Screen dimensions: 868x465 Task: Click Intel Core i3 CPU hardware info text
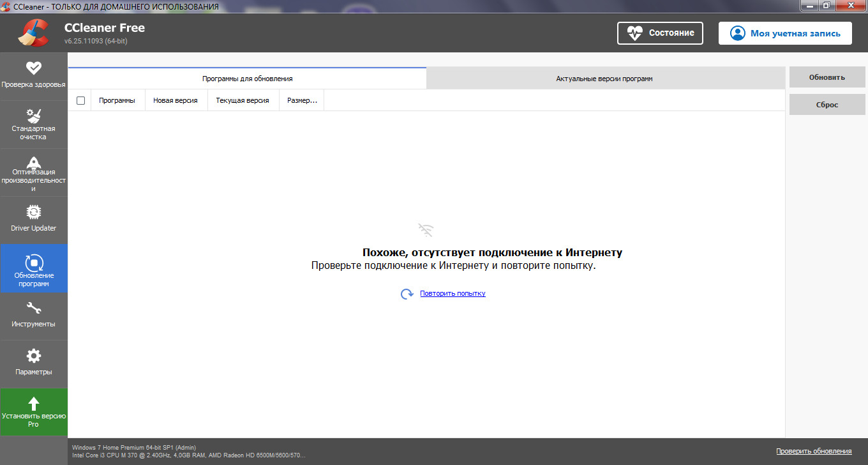click(189, 455)
